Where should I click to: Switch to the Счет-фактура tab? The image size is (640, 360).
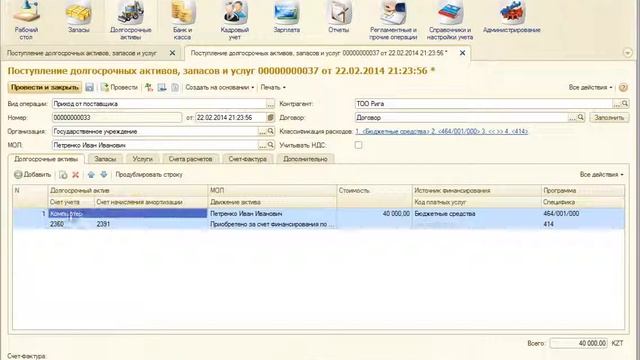click(247, 159)
